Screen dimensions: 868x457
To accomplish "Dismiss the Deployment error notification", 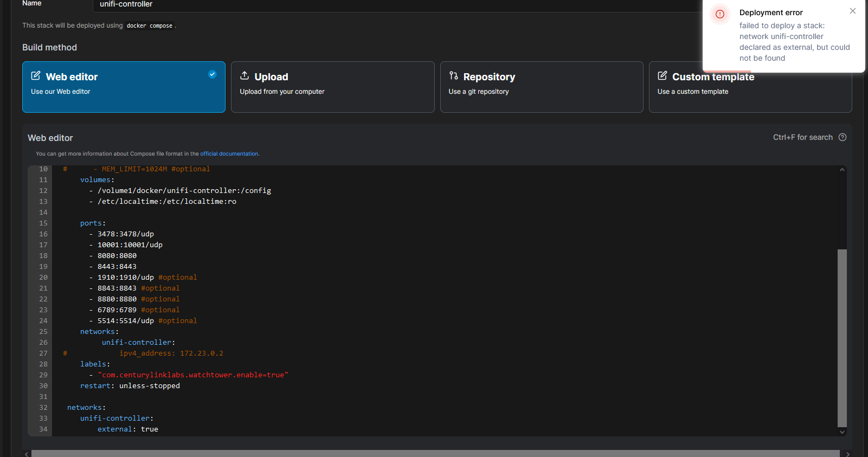I will point(853,11).
